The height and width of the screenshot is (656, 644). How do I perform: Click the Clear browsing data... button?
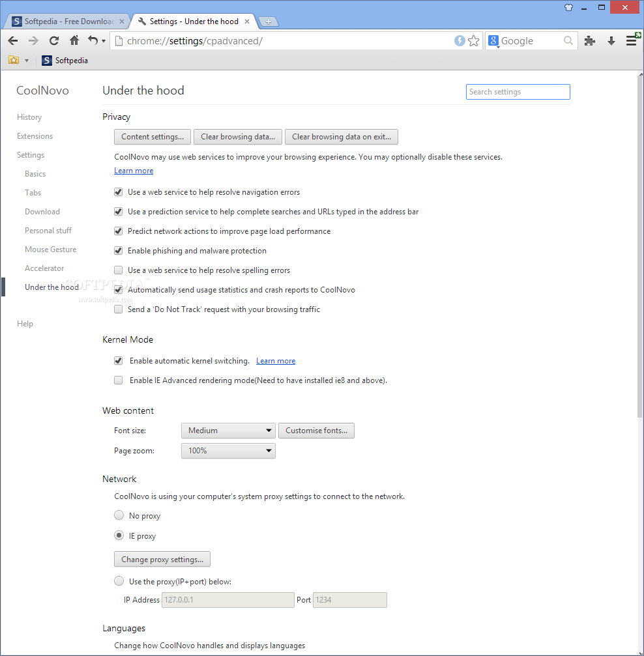tap(238, 137)
